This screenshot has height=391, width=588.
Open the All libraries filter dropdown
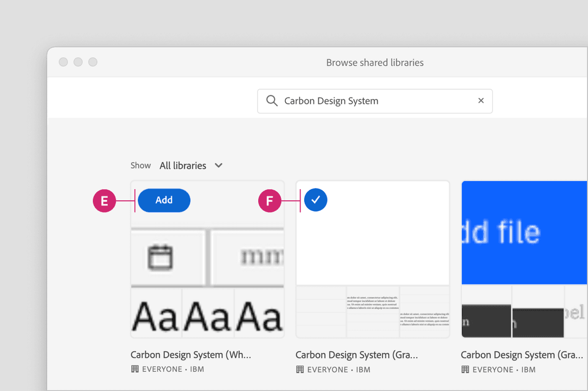pyautogui.click(x=183, y=166)
